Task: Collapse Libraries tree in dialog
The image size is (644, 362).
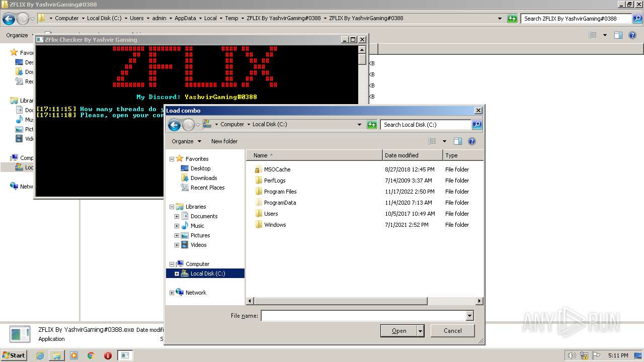Action: (x=172, y=207)
